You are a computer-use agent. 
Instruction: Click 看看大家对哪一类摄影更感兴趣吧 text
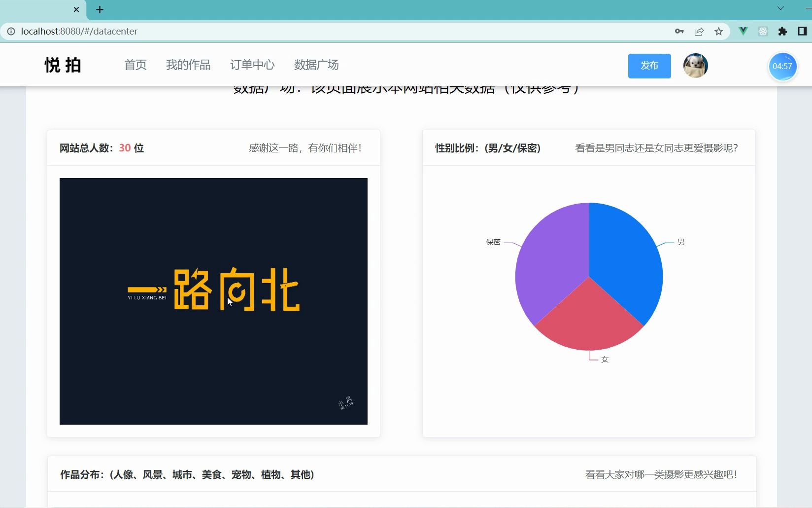click(x=661, y=474)
